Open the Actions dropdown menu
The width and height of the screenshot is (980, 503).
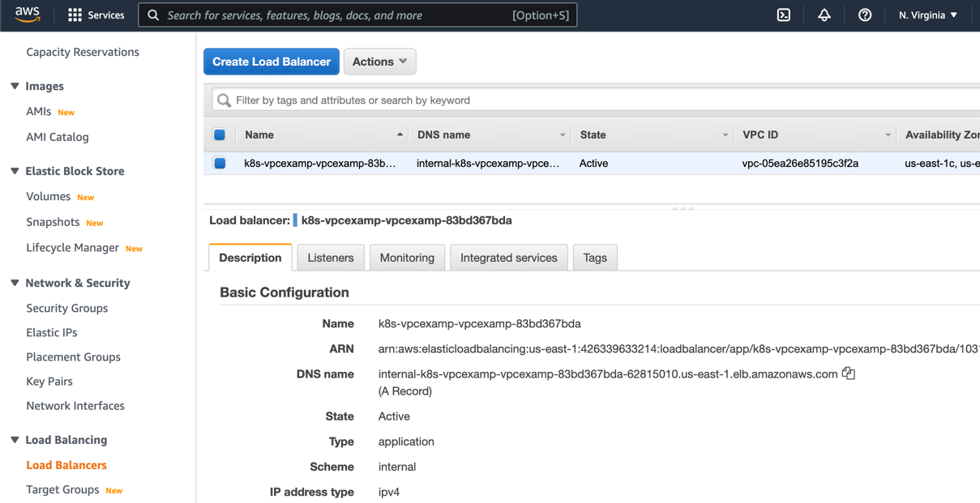380,62
